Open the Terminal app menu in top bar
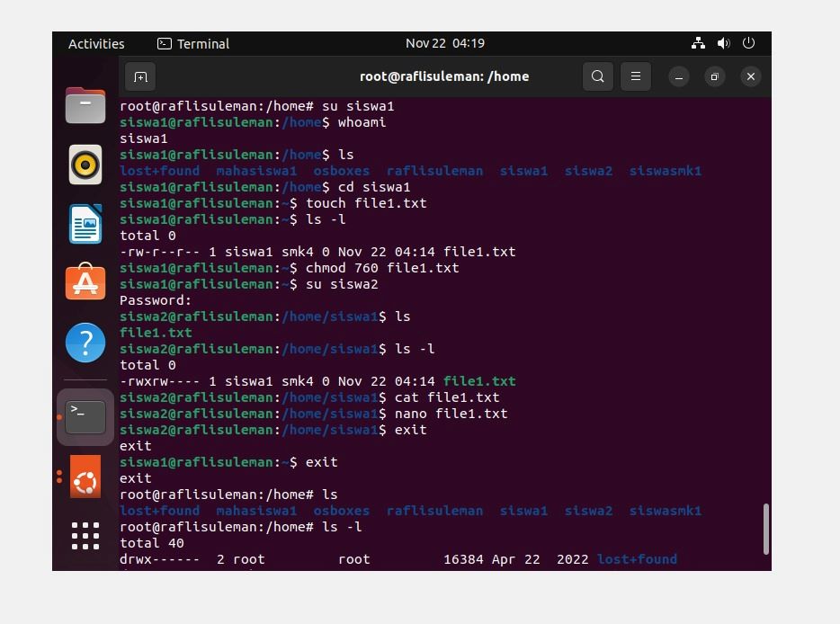Viewport: 840px width, 624px height. click(193, 44)
